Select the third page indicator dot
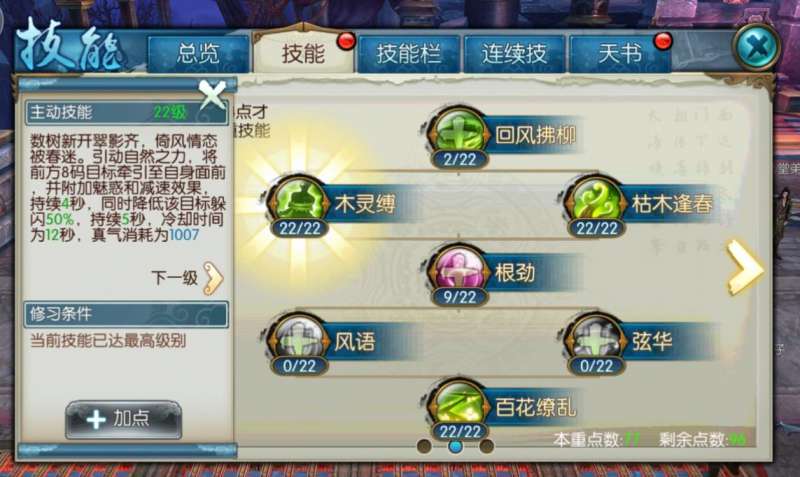The image size is (800, 477). [486, 446]
